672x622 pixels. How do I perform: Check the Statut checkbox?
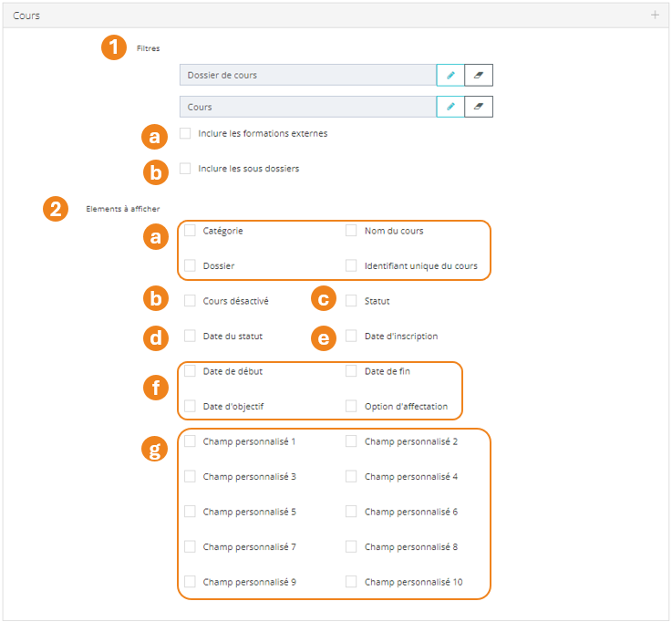351,301
